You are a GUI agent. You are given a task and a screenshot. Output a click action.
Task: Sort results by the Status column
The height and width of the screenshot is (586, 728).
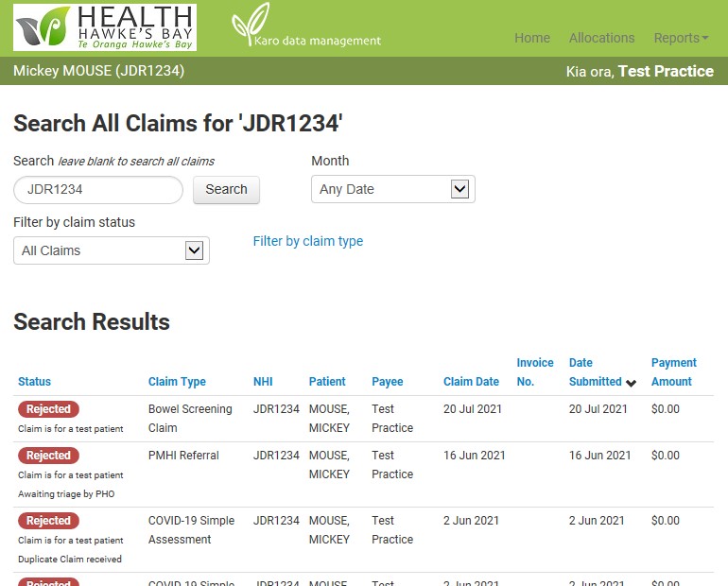(34, 382)
